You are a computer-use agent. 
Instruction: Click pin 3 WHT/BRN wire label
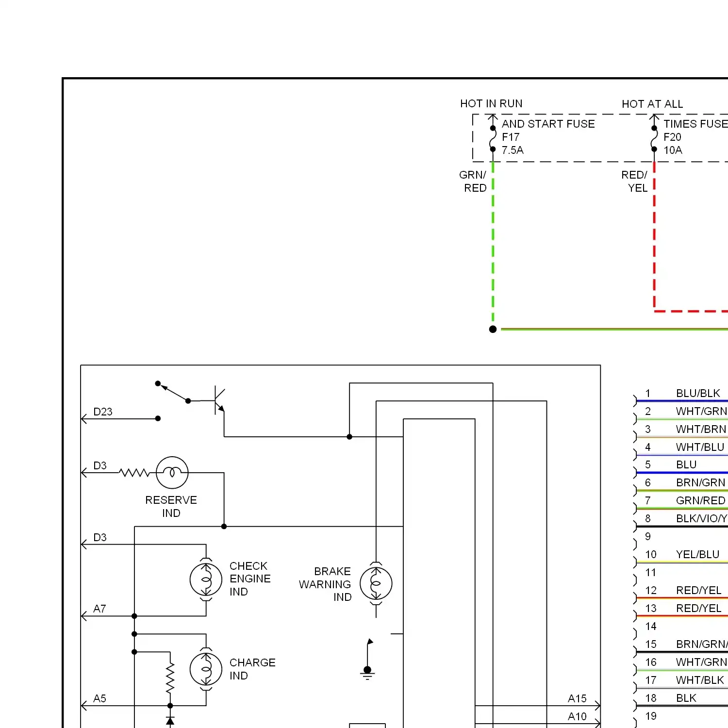[x=701, y=429]
